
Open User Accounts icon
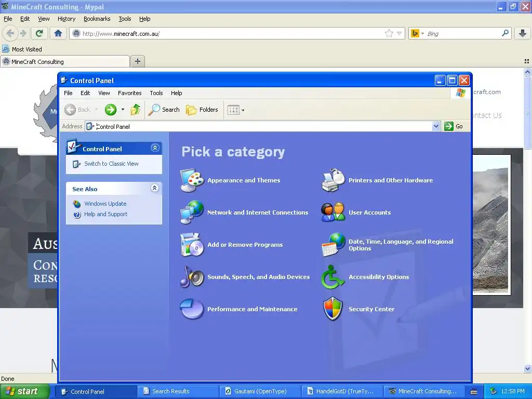(333, 212)
